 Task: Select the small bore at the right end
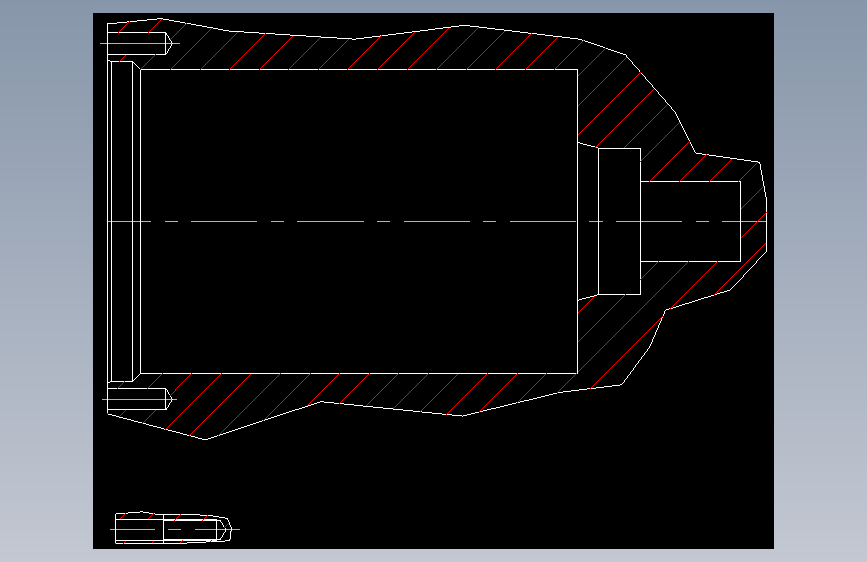tap(690, 221)
